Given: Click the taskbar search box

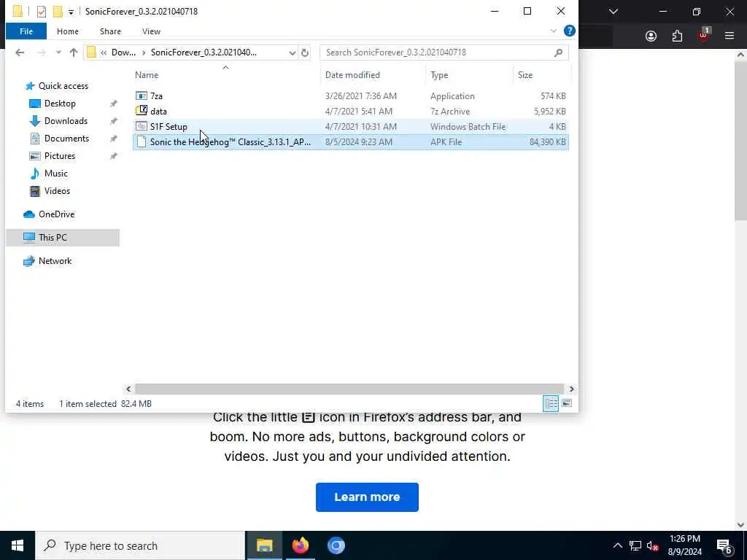Looking at the screenshot, I should click(x=140, y=545).
